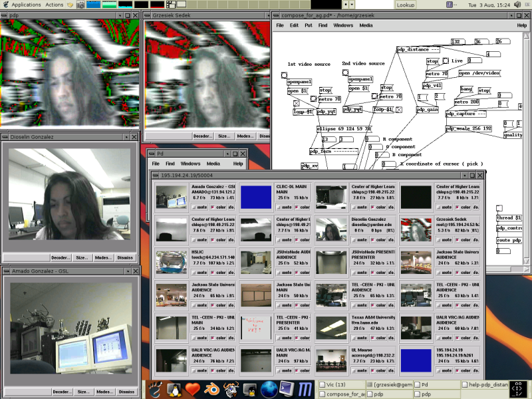Screen dimensions: 532x399
Task: Click the openpanel message under 1st video source
Action: tap(300, 82)
